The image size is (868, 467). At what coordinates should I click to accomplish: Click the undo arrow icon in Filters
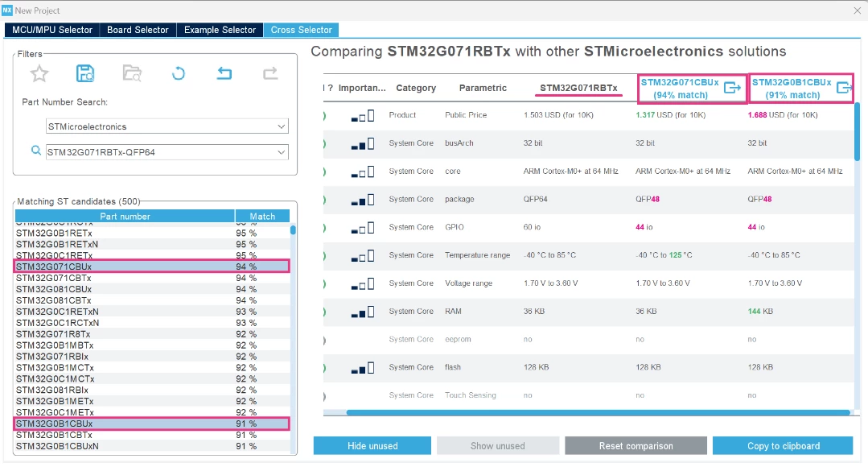tap(224, 73)
